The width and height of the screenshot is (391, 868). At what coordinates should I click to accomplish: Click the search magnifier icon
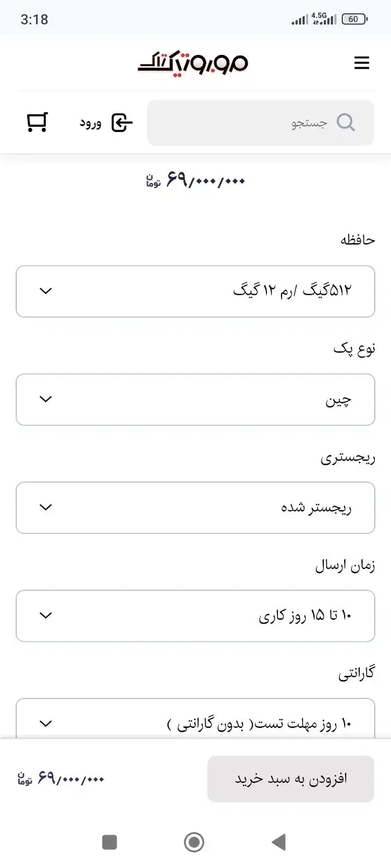[346, 122]
